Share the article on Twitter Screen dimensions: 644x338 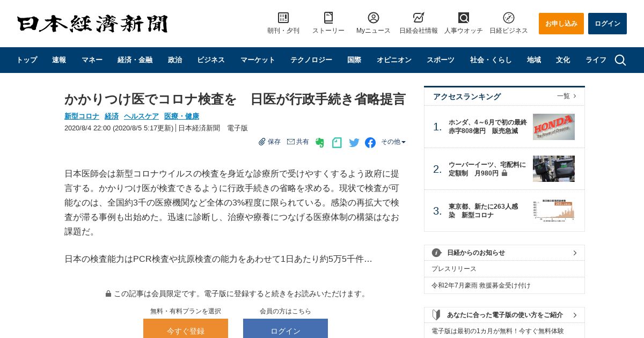tap(354, 143)
